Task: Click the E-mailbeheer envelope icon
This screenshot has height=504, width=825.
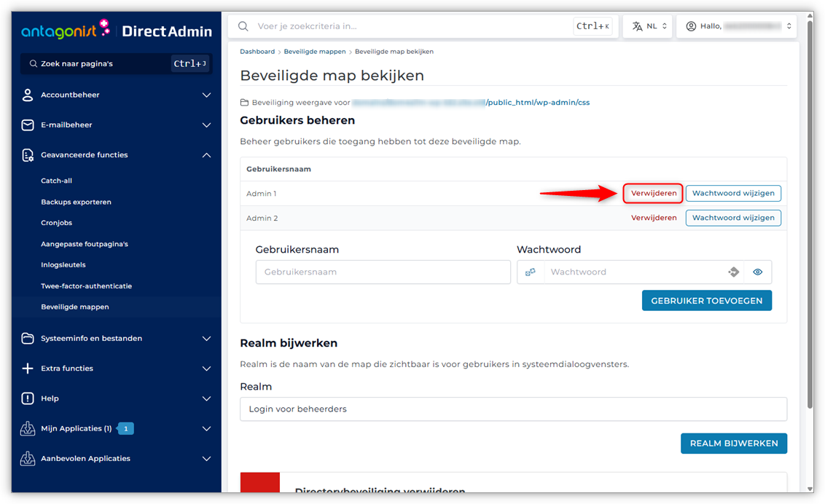Action: pyautogui.click(x=28, y=125)
